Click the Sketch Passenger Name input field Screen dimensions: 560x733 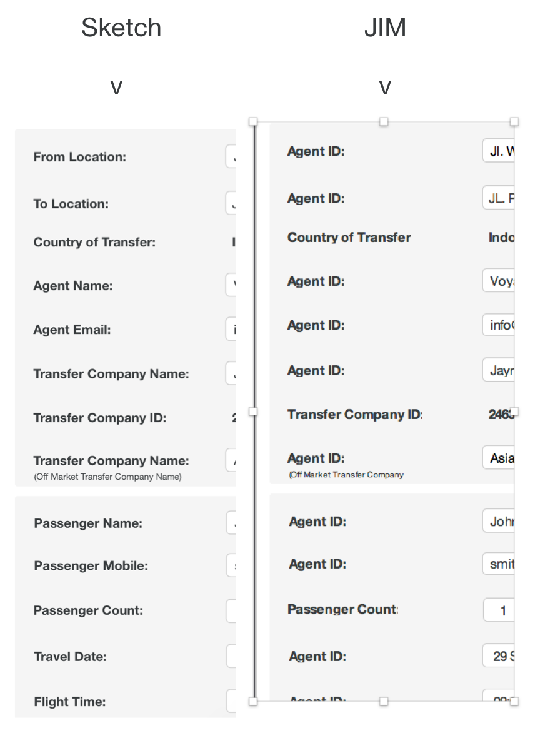pos(231,523)
